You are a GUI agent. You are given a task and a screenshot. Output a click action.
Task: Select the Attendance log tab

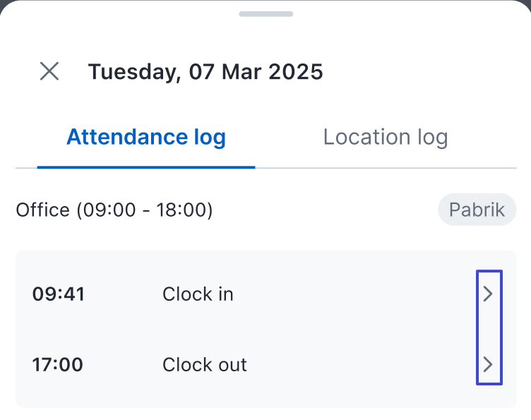click(x=146, y=137)
